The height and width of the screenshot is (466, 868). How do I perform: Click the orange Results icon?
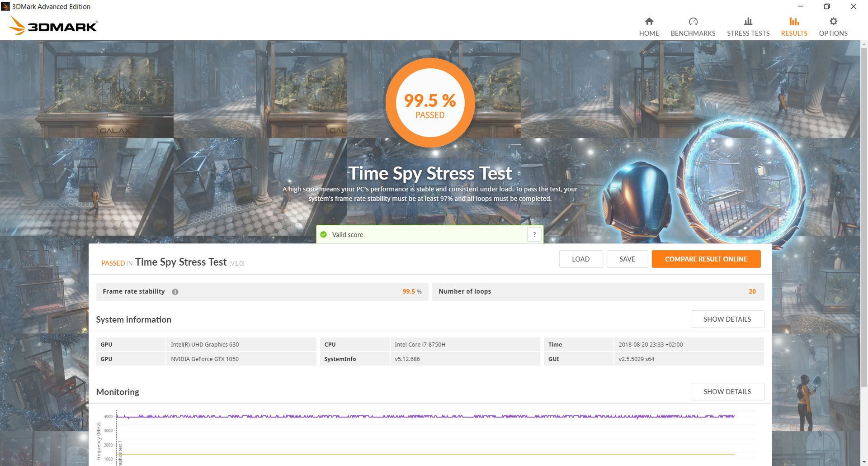pos(794,25)
